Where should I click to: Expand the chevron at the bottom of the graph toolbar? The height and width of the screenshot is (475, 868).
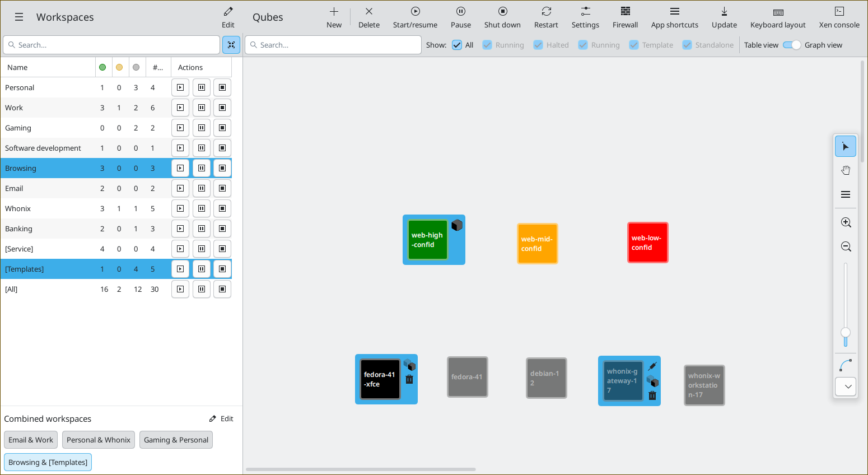[846, 386]
